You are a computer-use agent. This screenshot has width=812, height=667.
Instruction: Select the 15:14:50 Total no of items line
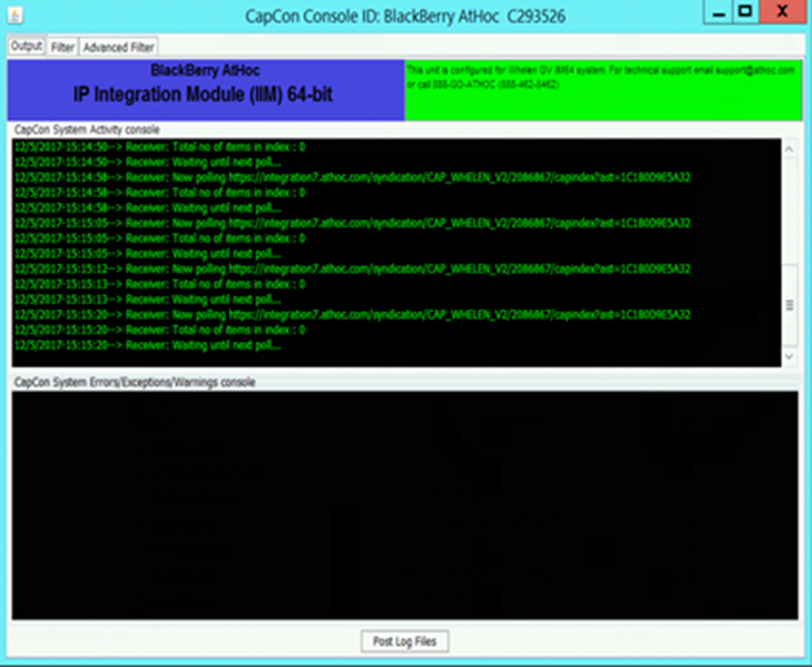(x=159, y=147)
